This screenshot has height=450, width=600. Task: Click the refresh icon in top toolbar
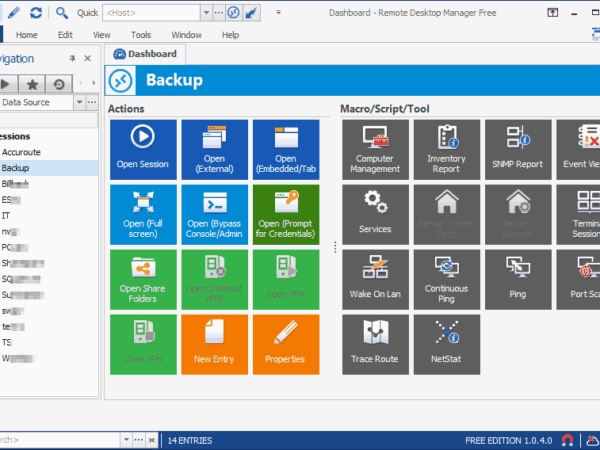tap(36, 13)
